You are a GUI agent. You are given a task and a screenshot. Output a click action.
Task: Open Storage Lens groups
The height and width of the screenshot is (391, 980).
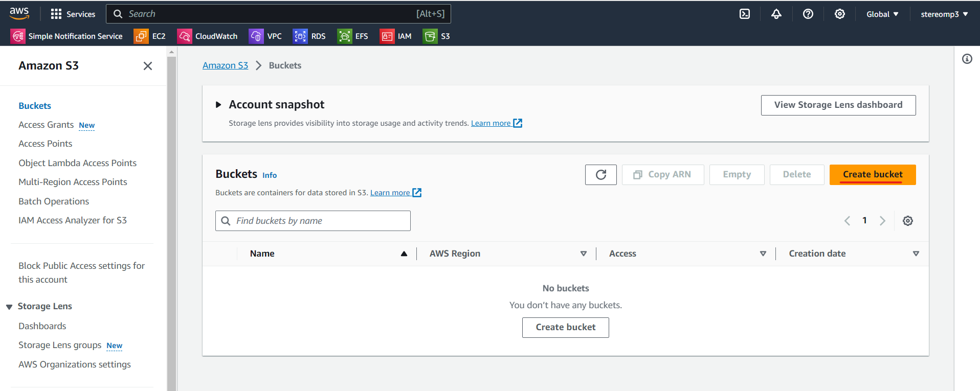[60, 345]
